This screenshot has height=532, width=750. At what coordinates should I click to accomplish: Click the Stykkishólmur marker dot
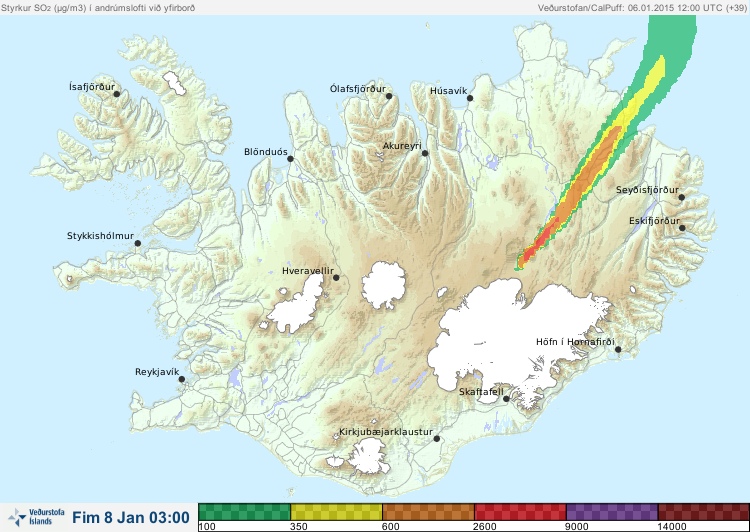tap(138, 244)
